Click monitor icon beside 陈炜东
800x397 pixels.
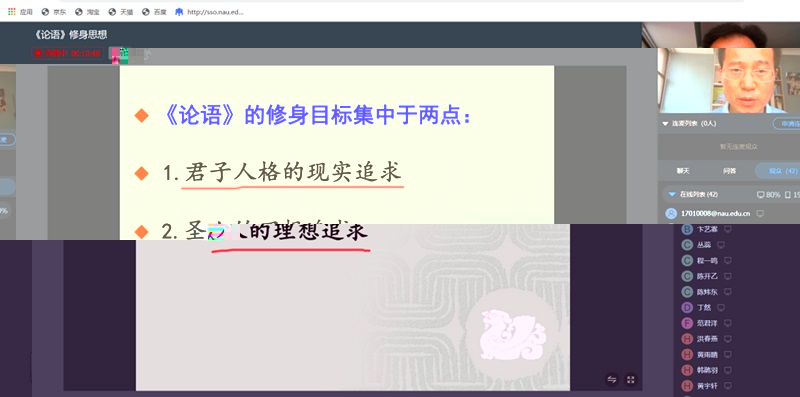coord(728,292)
